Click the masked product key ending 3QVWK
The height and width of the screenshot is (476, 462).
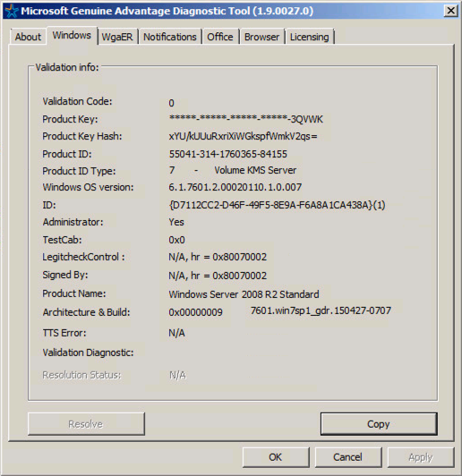coord(246,119)
